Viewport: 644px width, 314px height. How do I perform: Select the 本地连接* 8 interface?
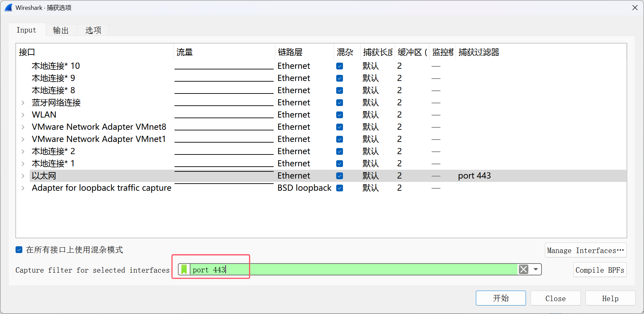(53, 90)
